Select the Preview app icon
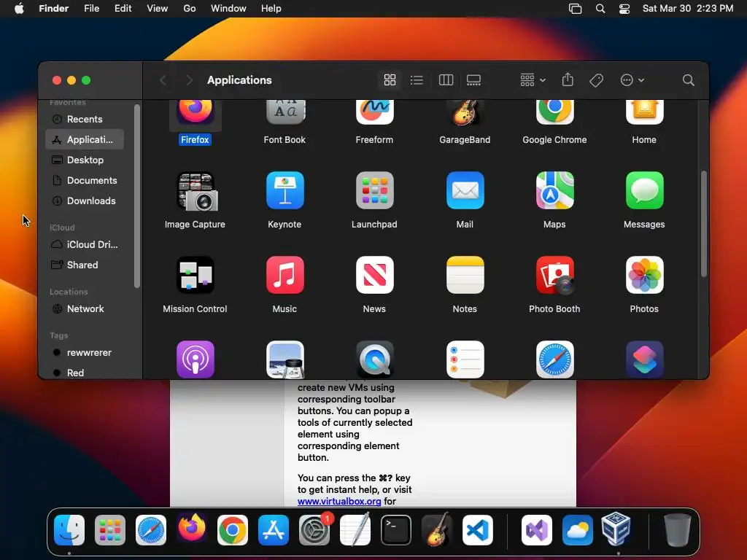 285,359
